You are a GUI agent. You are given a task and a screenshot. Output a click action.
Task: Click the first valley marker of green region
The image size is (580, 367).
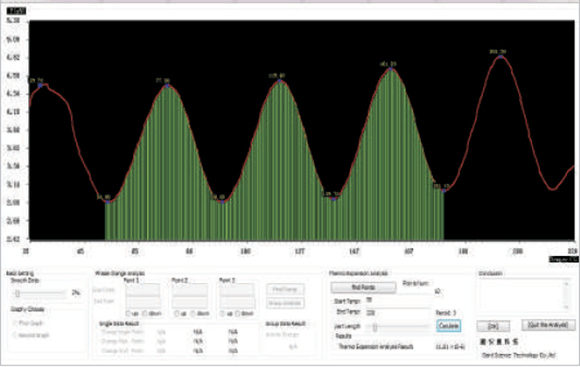coord(108,202)
